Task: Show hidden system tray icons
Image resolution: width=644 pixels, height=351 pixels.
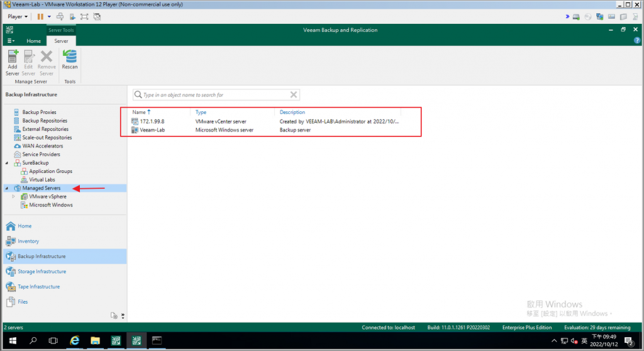Action: click(554, 341)
